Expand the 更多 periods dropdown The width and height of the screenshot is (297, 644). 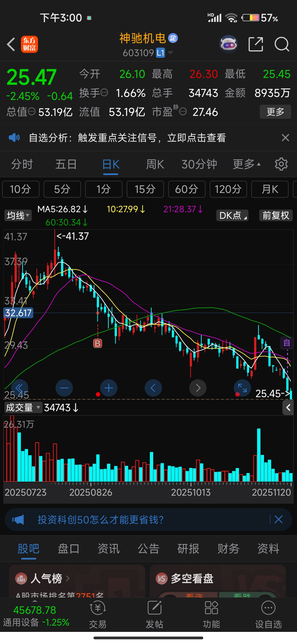click(247, 164)
